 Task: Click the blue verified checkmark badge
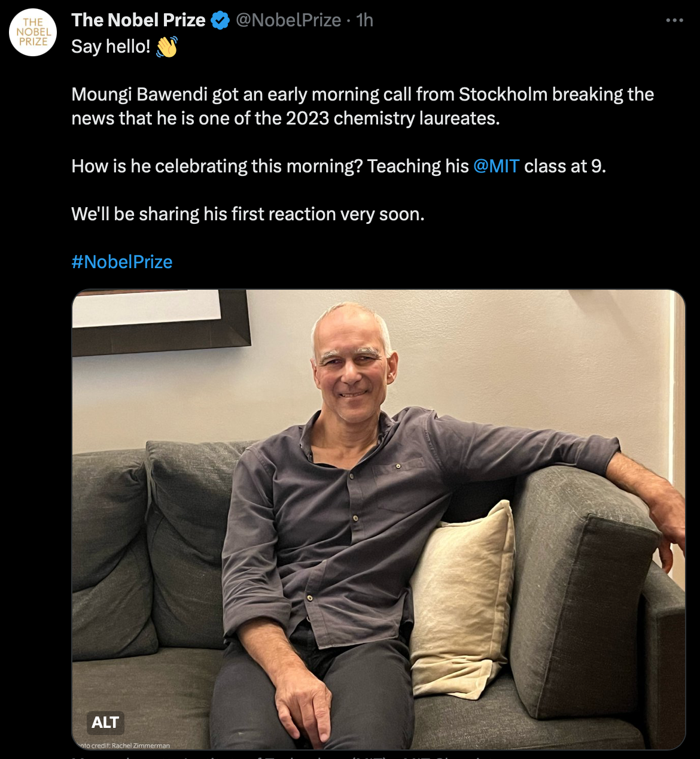click(x=220, y=20)
